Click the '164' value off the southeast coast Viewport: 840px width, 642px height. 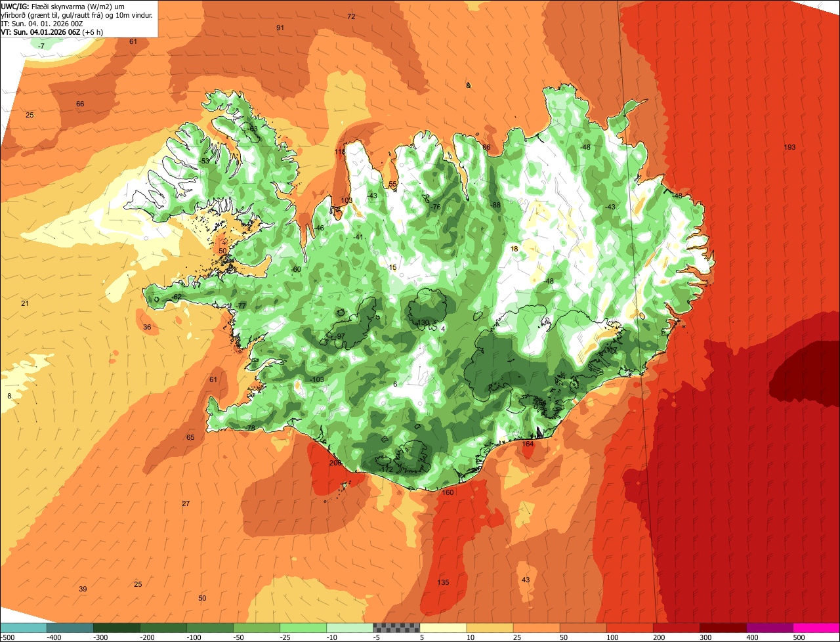pos(528,444)
